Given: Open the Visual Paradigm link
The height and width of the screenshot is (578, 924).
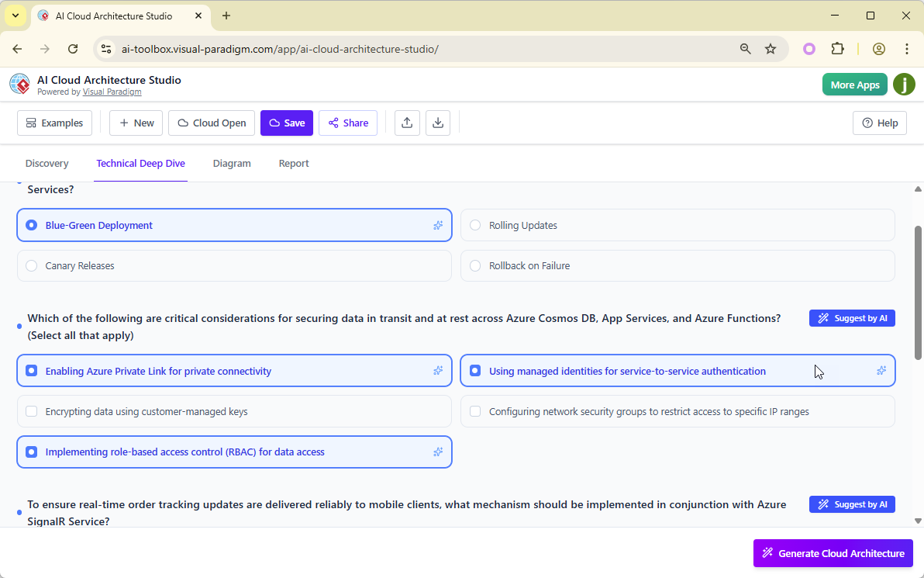Looking at the screenshot, I should 112,92.
